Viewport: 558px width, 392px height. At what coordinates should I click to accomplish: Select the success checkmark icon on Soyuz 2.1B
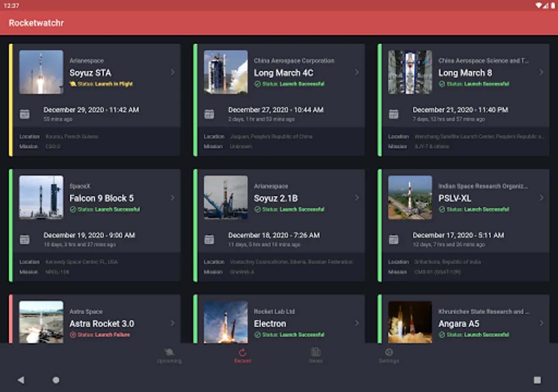click(x=257, y=210)
